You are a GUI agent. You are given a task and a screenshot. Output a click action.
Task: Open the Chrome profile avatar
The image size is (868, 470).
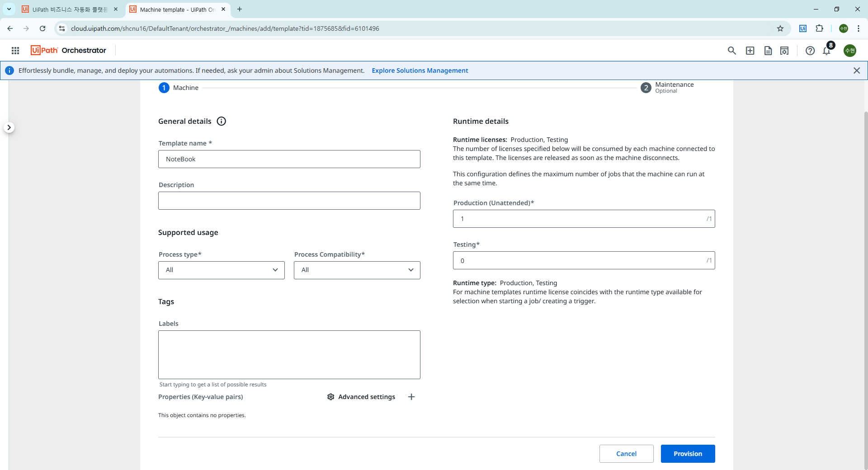tap(844, 28)
